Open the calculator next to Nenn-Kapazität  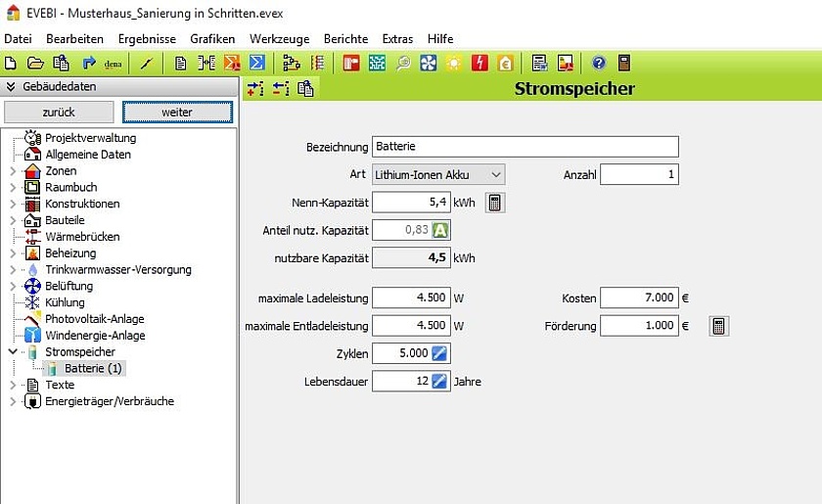[495, 203]
